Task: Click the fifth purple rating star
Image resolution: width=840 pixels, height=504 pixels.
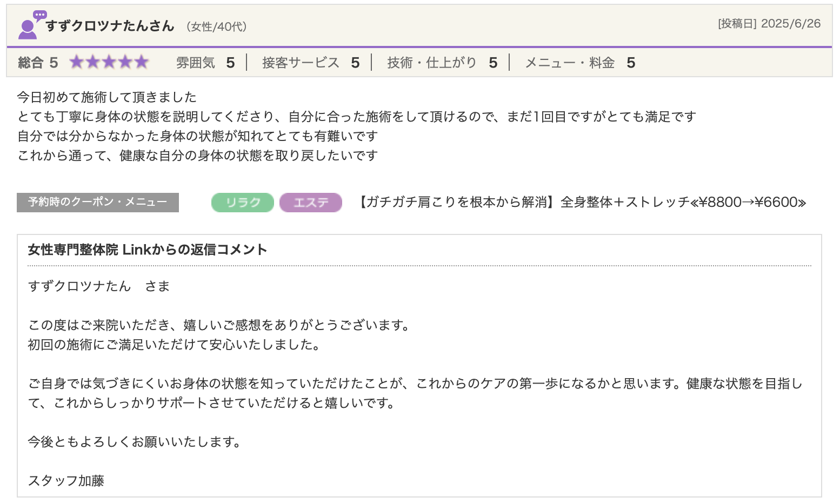Action: tap(142, 62)
